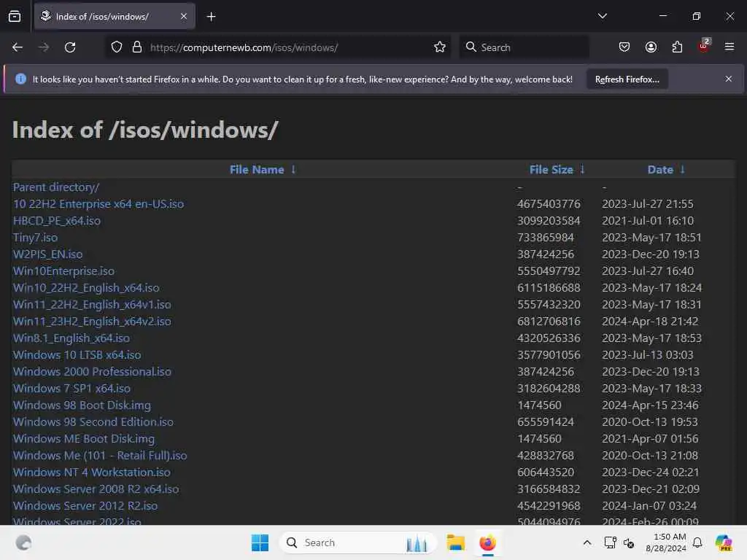Open the notification bell icon

pyautogui.click(x=697, y=542)
